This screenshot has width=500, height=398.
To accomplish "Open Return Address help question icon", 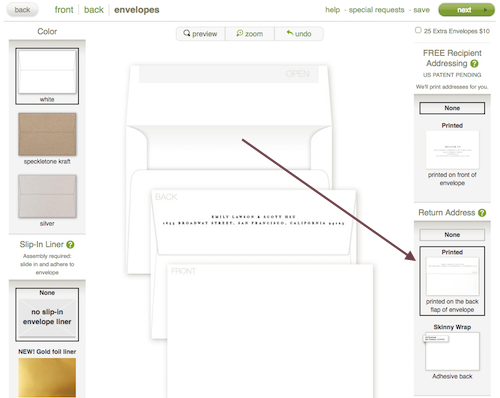I will click(482, 213).
